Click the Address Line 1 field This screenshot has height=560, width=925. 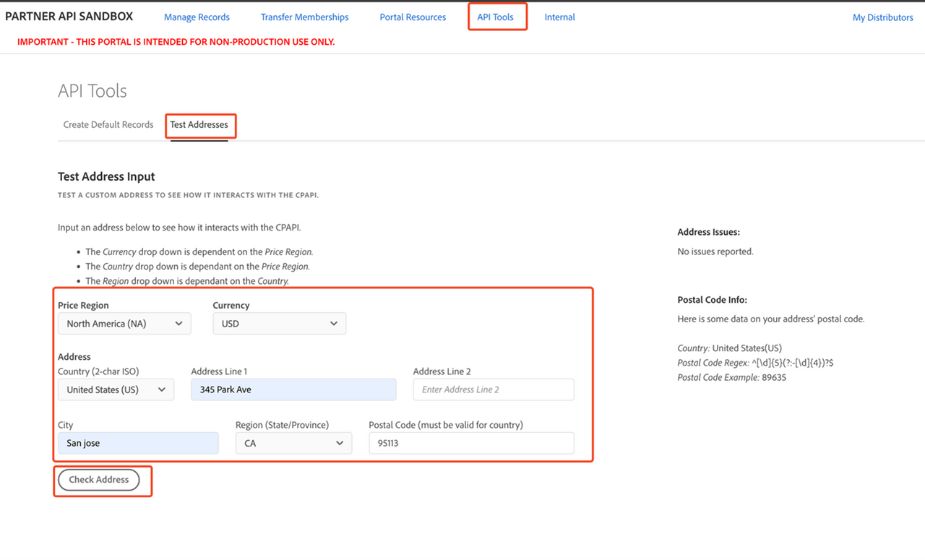coord(293,389)
